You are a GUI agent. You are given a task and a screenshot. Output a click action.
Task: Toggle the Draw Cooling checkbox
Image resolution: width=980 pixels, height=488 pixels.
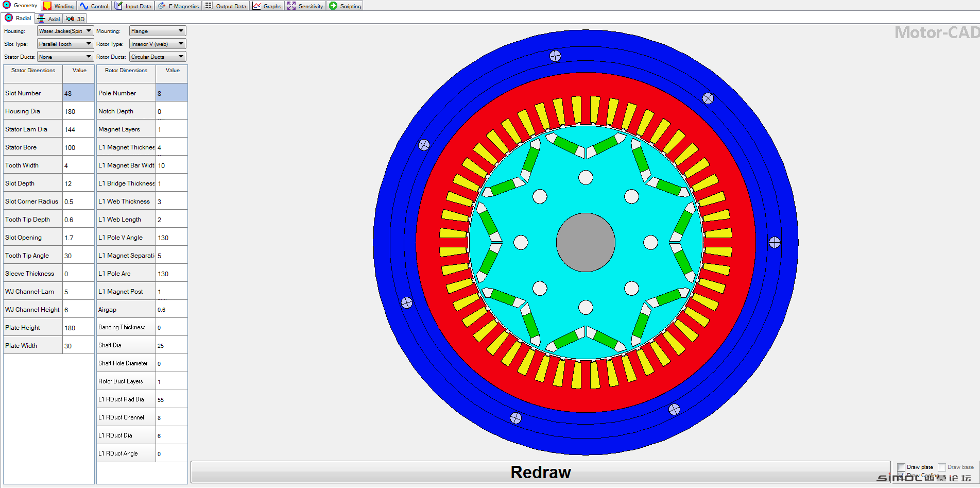pos(901,475)
